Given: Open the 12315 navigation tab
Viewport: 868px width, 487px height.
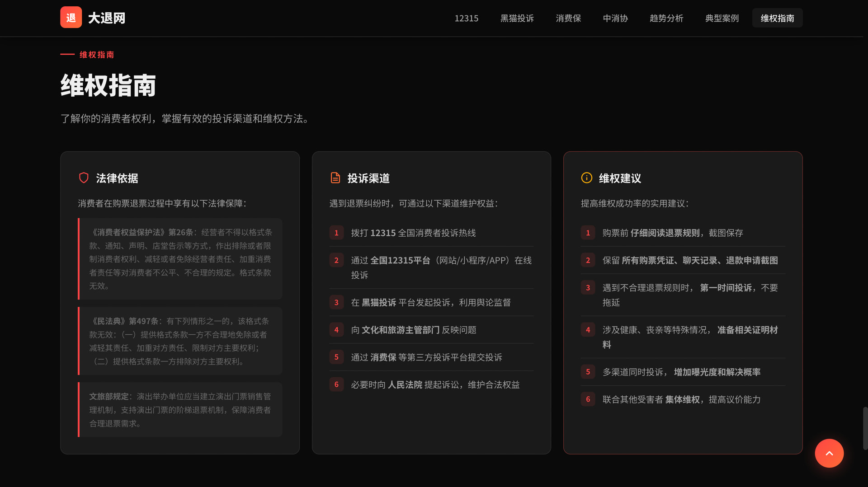Looking at the screenshot, I should pyautogui.click(x=466, y=18).
